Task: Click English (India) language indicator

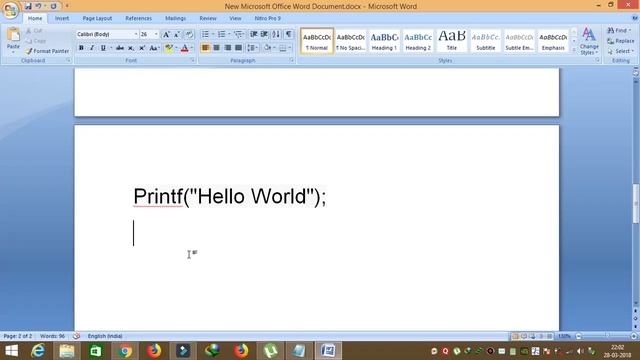Action: tap(105, 336)
